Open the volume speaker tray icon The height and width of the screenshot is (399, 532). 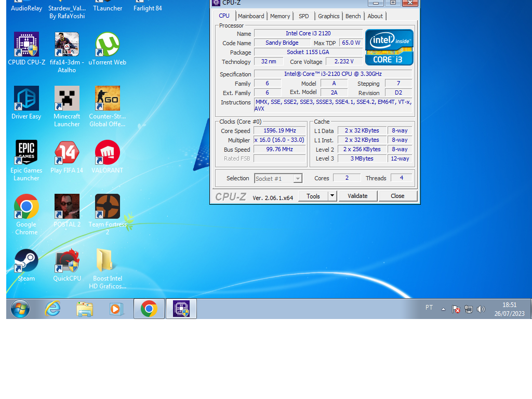tap(481, 309)
